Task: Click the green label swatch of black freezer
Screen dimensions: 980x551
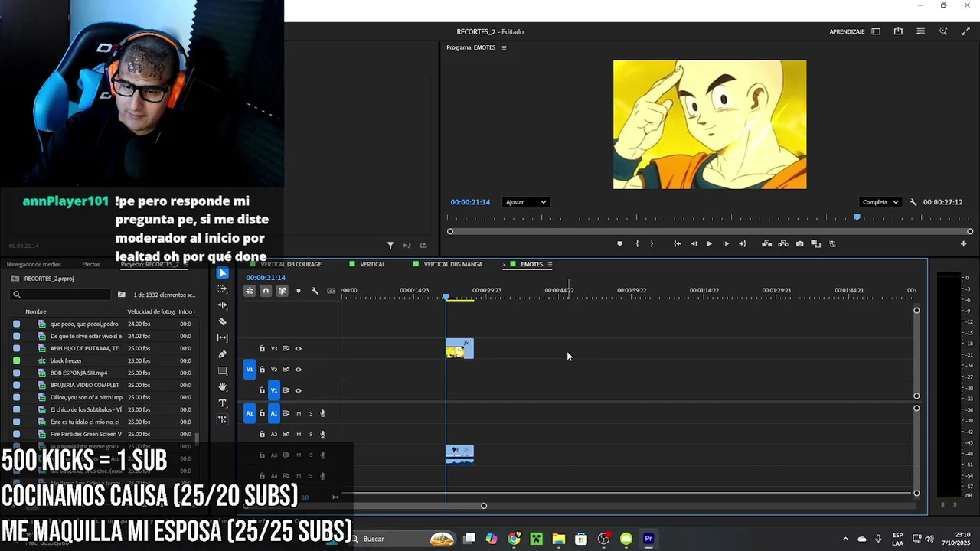Action: 17,360
